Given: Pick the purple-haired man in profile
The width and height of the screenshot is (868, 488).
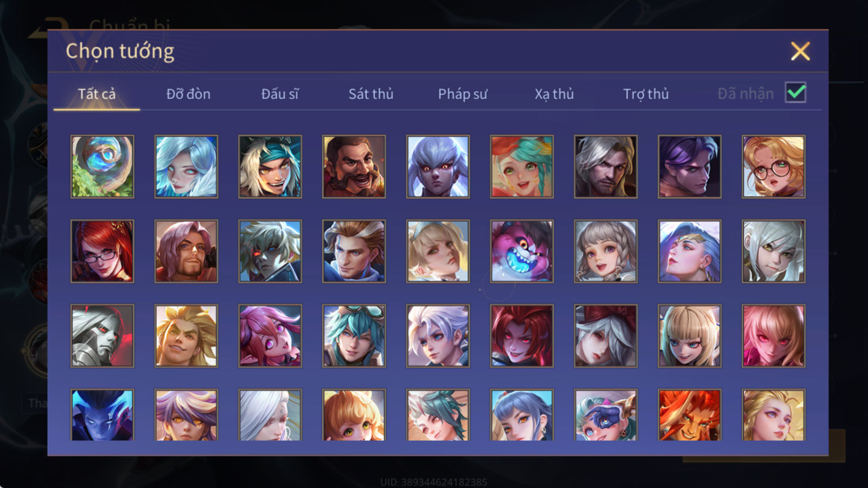Looking at the screenshot, I should click(690, 166).
